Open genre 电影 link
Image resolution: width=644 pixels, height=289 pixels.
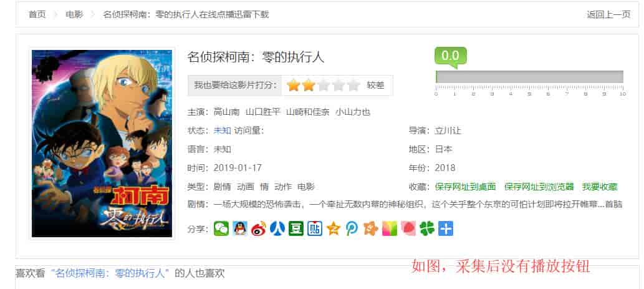(306, 187)
